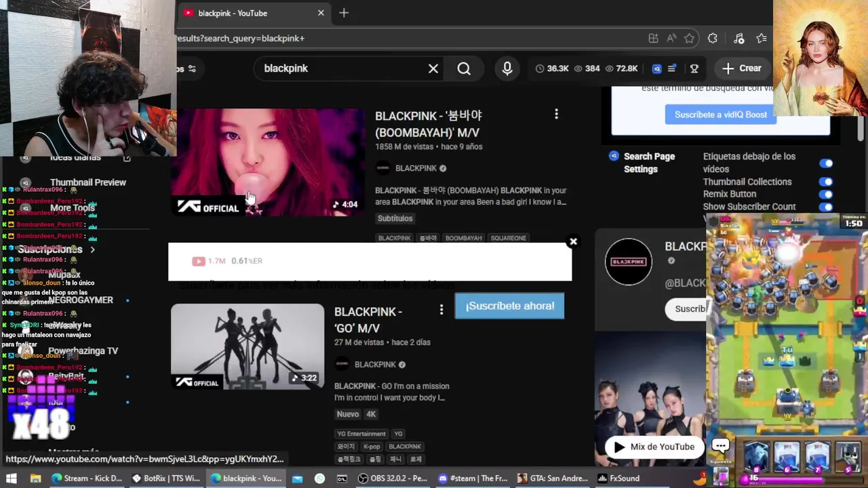
Task: Expand the Suscripciones chevron
Action: [92, 249]
